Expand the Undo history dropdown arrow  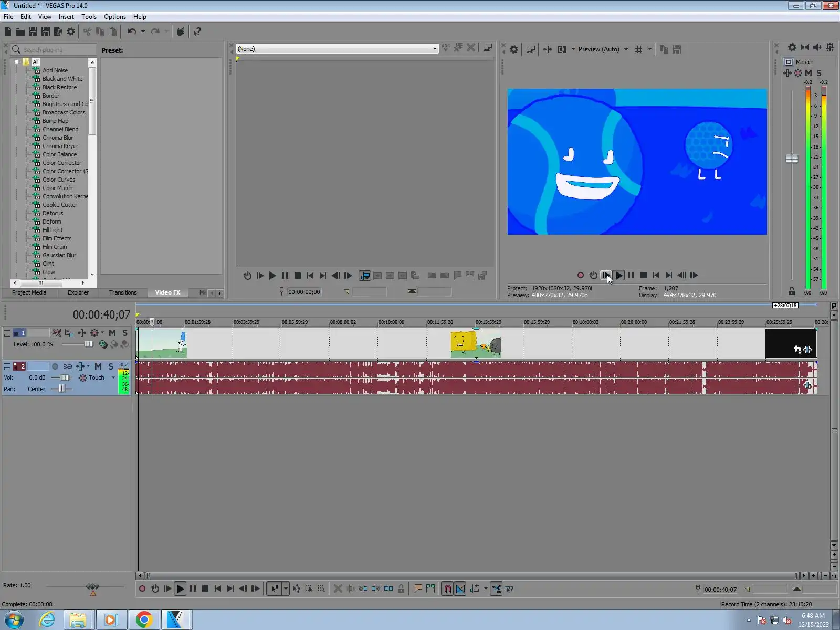143,31
